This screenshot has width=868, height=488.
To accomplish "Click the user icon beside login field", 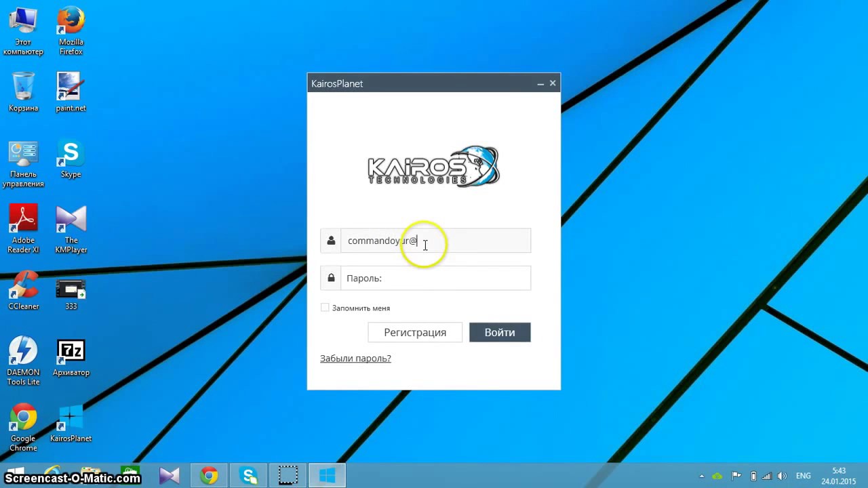I will pos(331,241).
